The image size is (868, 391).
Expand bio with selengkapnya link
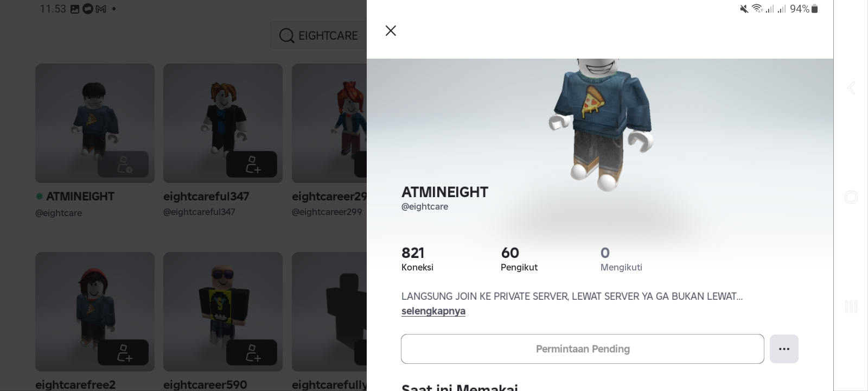(433, 311)
